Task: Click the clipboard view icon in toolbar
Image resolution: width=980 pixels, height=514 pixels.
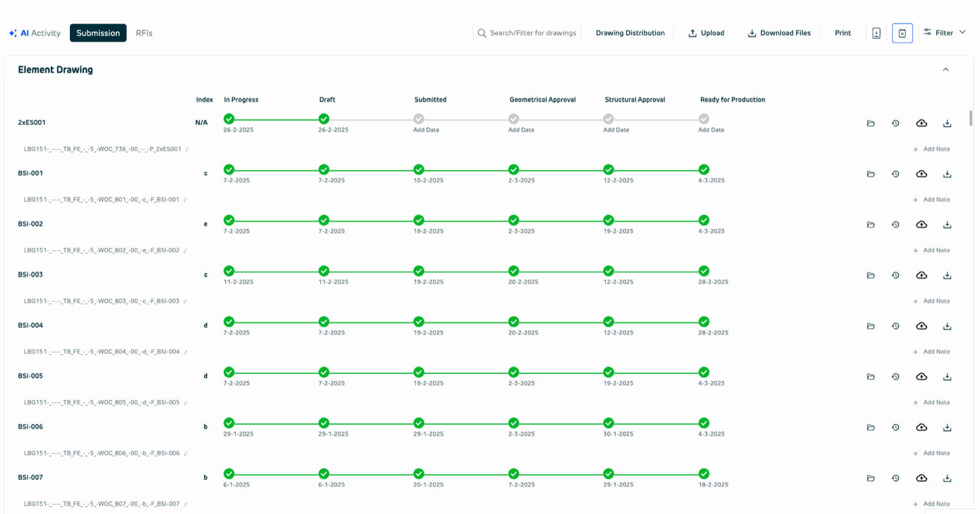Action: 902,33
